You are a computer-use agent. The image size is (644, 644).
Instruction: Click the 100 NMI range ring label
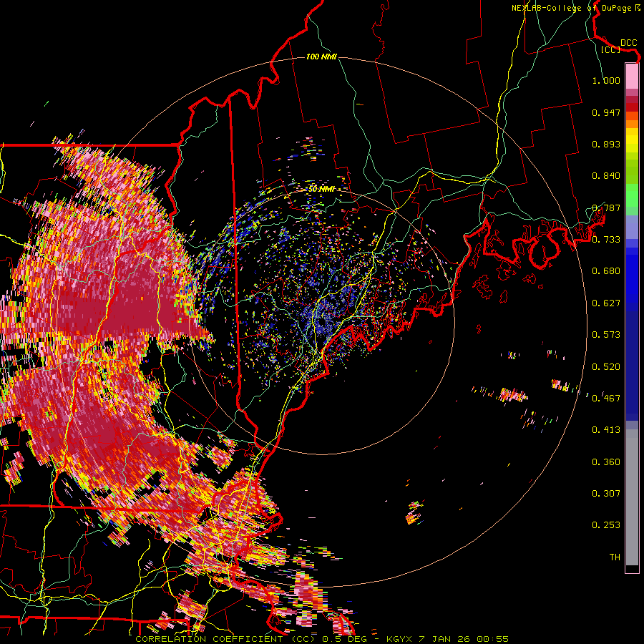tap(321, 57)
